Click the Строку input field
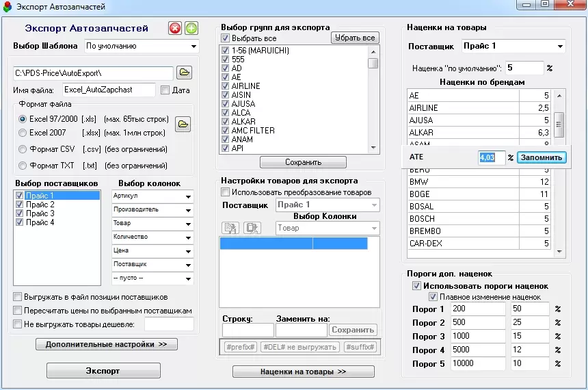The image size is (588, 390). 248,330
